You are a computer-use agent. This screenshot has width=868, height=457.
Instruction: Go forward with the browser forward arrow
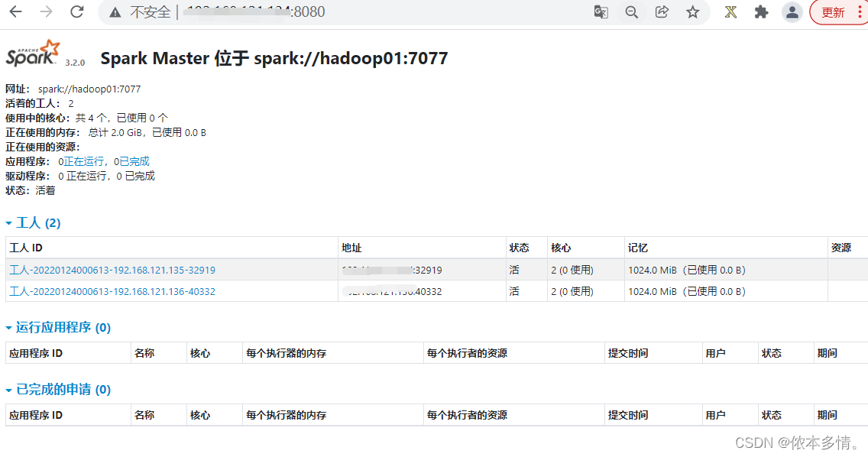(x=47, y=11)
